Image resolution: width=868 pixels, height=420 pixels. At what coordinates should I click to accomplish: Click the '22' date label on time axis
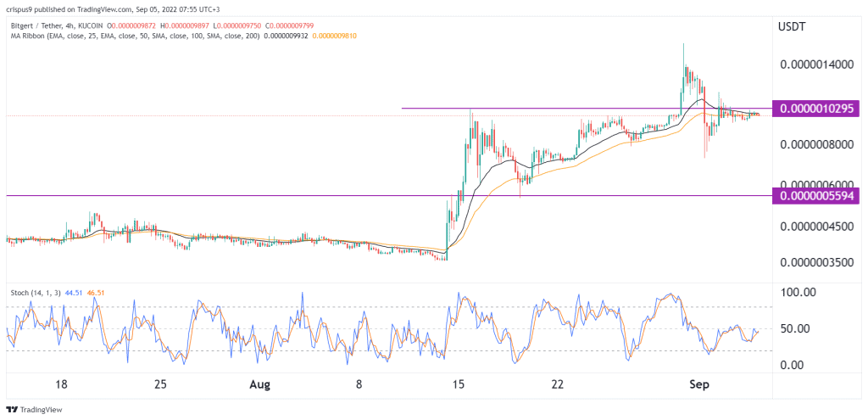[x=558, y=384]
